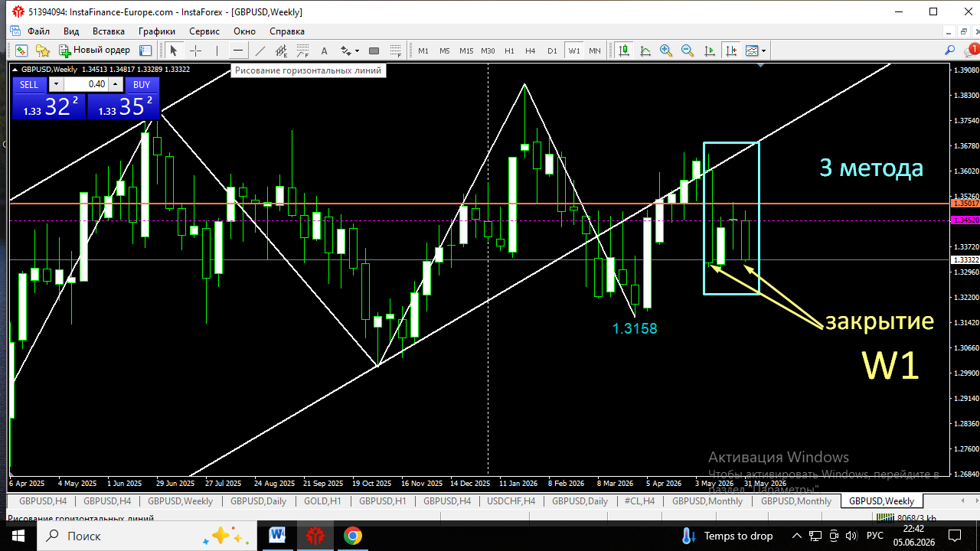
Task: Switch chart to M30 timeframe
Action: coord(488,51)
